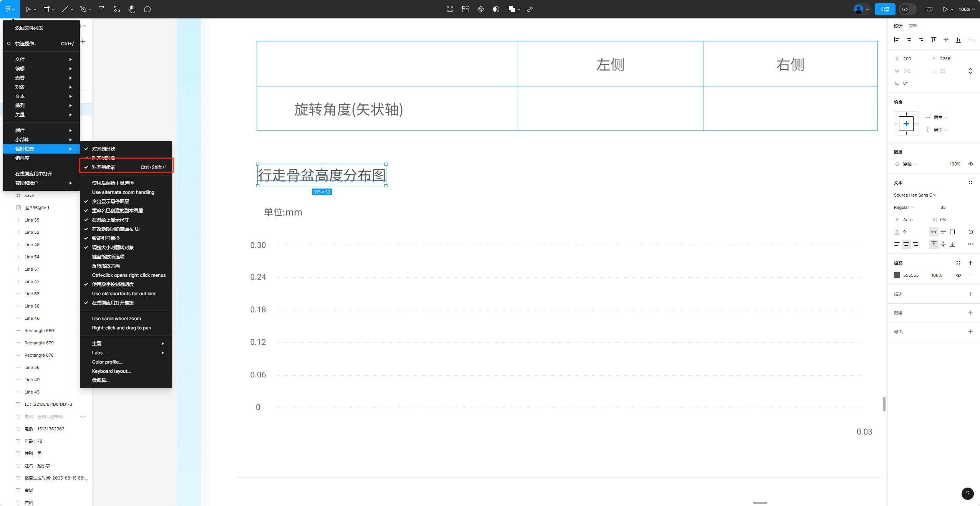Select the Frame tool
The width and height of the screenshot is (980, 506).
(47, 9)
